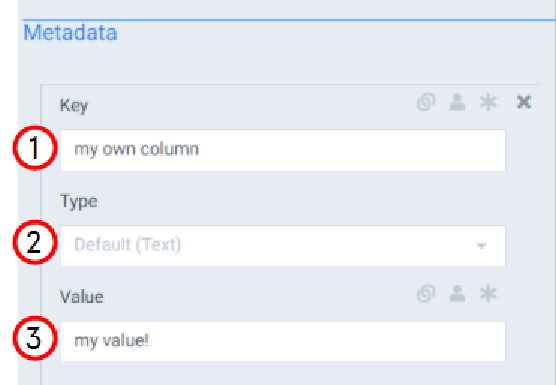556x385 pixels.
Task: Focus the Value field containing 'my value!'
Action: coord(283,341)
